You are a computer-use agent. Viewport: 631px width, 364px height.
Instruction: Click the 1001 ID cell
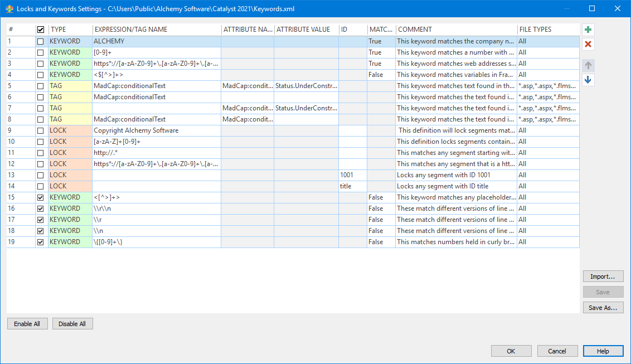coord(352,175)
